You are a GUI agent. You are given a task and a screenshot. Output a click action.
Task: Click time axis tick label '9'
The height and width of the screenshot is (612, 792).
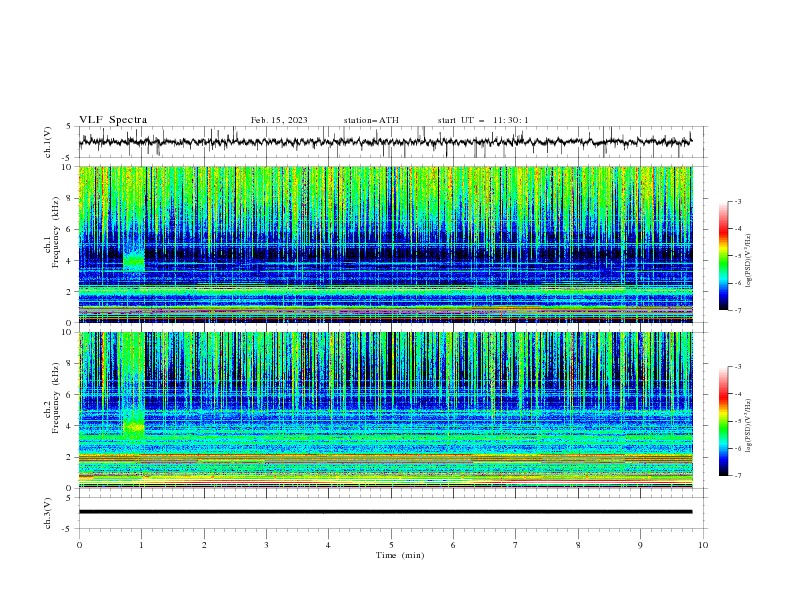(x=640, y=545)
